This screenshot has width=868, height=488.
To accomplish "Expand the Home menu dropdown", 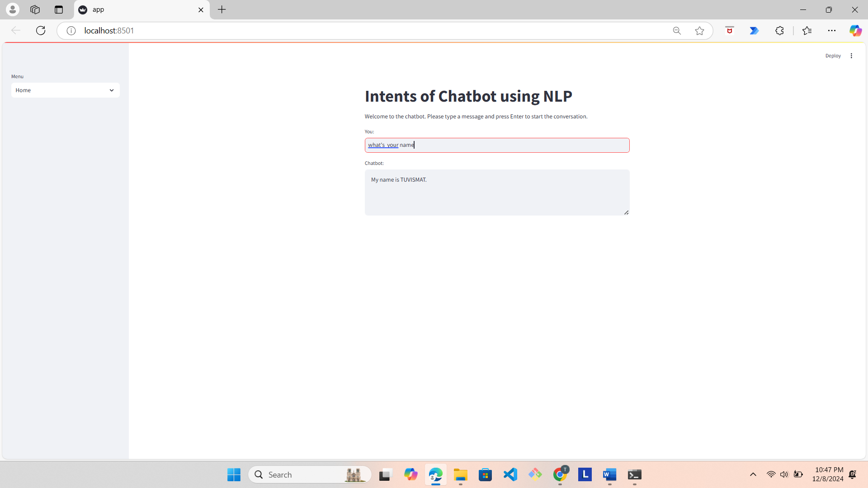I will point(66,90).
